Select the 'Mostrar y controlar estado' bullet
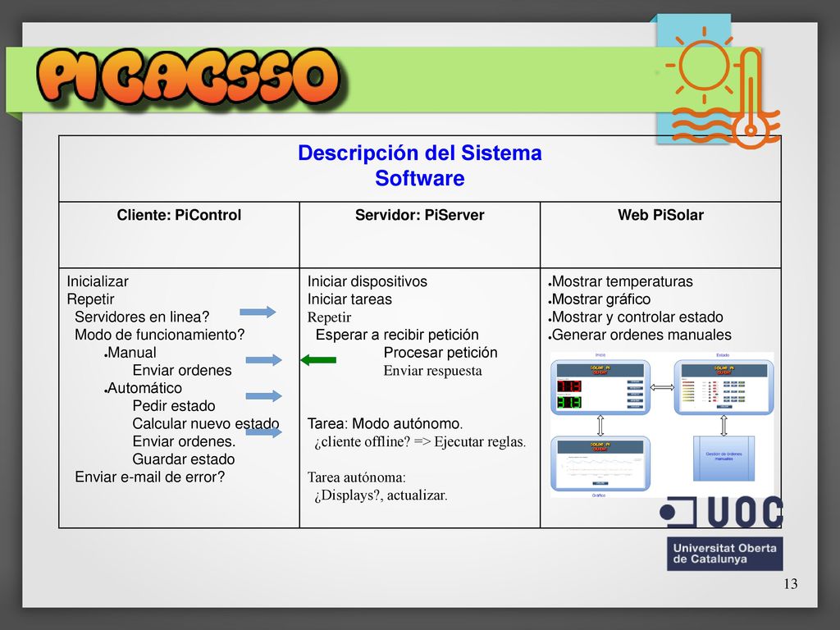Viewport: 840px width, 630px height. (636, 317)
